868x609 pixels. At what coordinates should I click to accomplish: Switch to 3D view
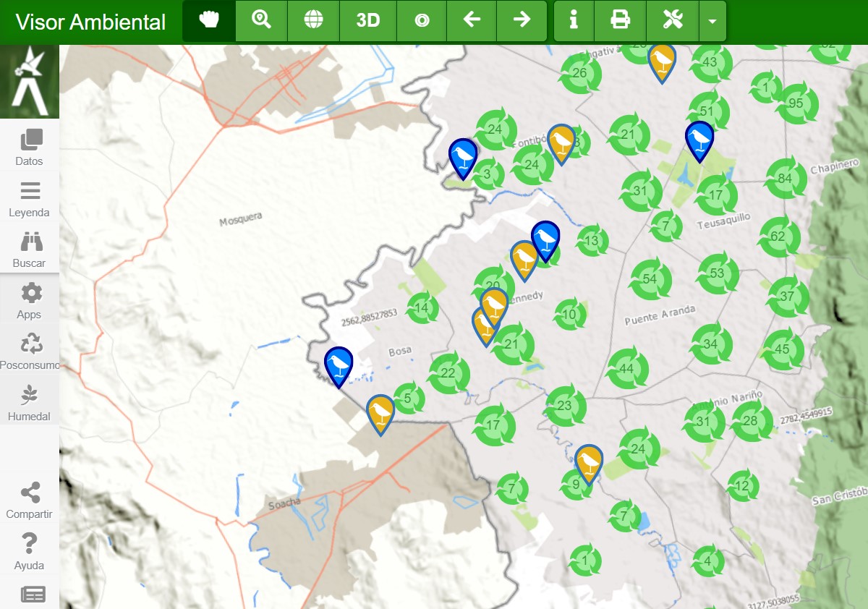click(367, 20)
